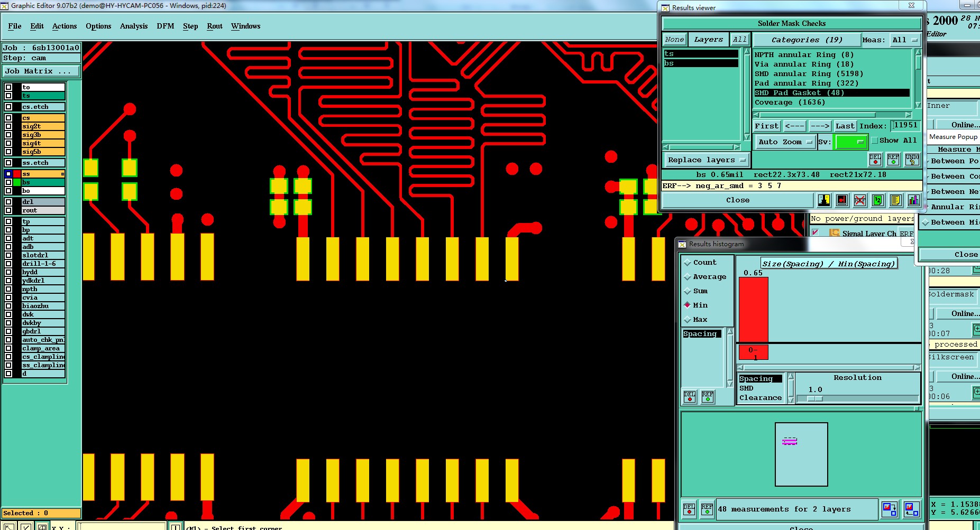Click DEL icon under histogram Spacing list

click(690, 397)
